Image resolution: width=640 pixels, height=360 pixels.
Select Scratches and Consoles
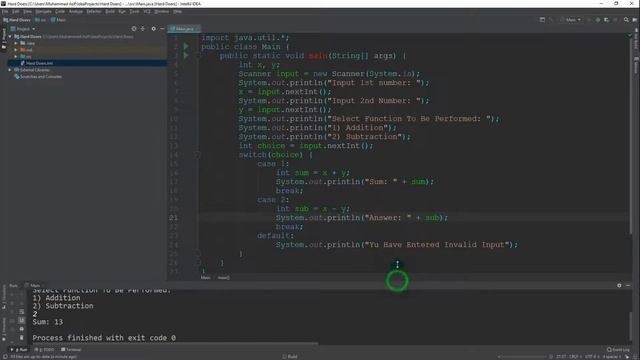click(x=38, y=76)
